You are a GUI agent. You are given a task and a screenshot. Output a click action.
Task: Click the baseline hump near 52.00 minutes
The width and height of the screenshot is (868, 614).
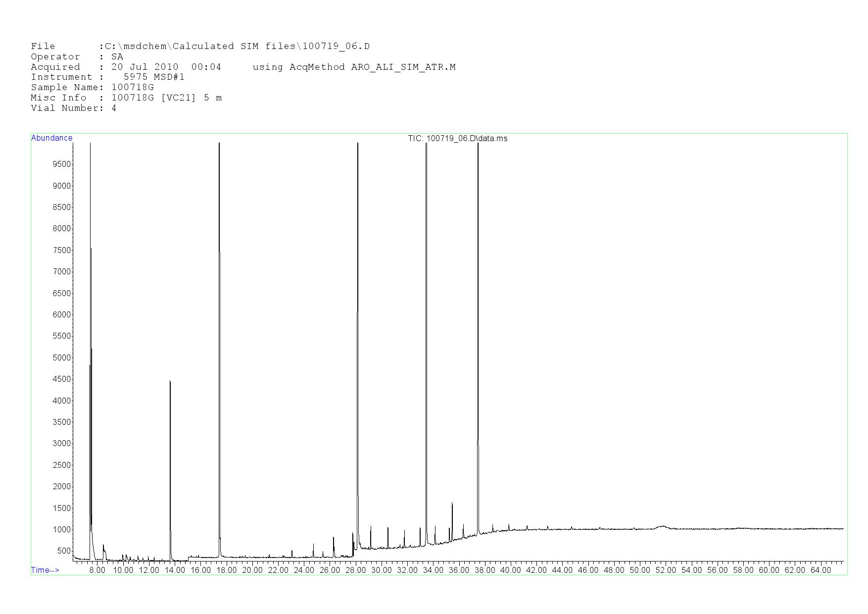tap(662, 526)
